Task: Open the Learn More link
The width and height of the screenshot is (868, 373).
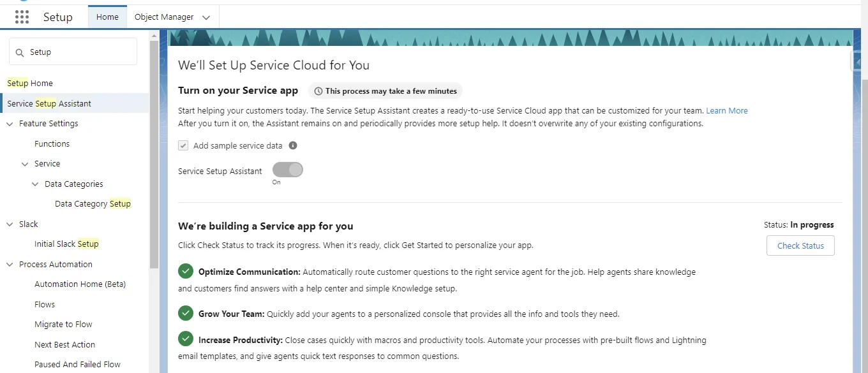Action: pyautogui.click(x=727, y=110)
